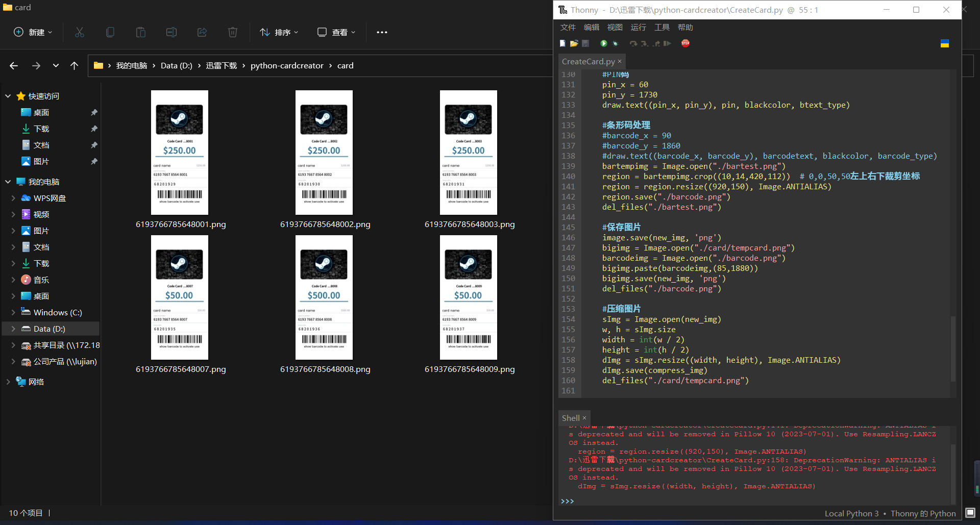Select 6193766785648008.png thumbnail
This screenshot has width=980, height=525.
click(324, 297)
